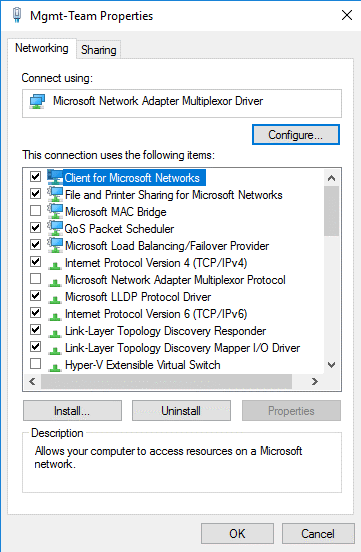Click the TCP/IPv4 protocol icon

[55, 265]
